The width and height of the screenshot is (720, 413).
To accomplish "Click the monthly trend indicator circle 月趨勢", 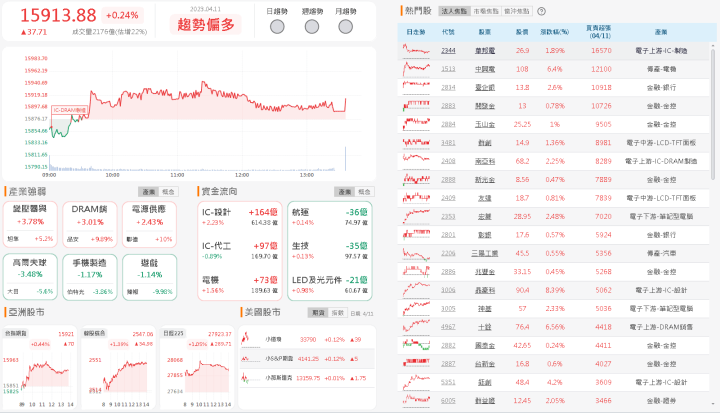I will (x=346, y=24).
